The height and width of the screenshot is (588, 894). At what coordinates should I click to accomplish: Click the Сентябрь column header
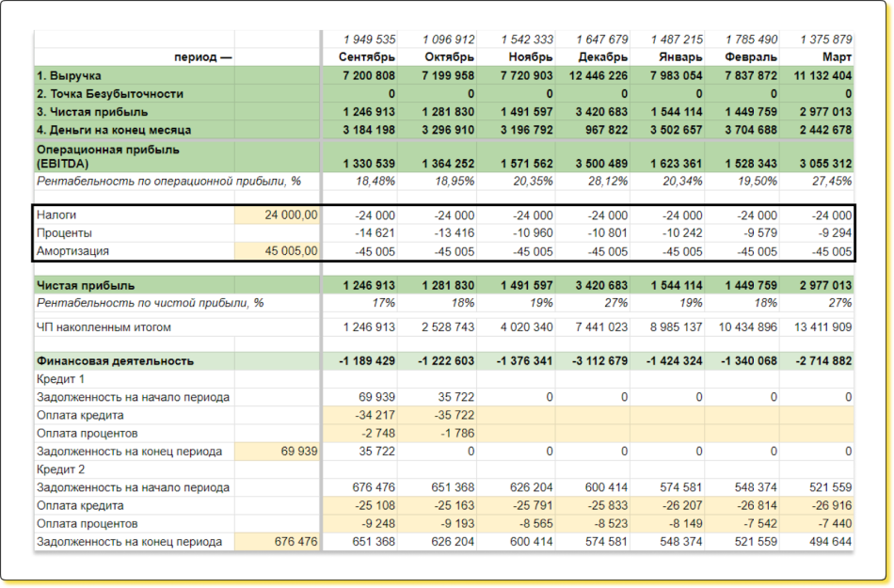point(367,57)
